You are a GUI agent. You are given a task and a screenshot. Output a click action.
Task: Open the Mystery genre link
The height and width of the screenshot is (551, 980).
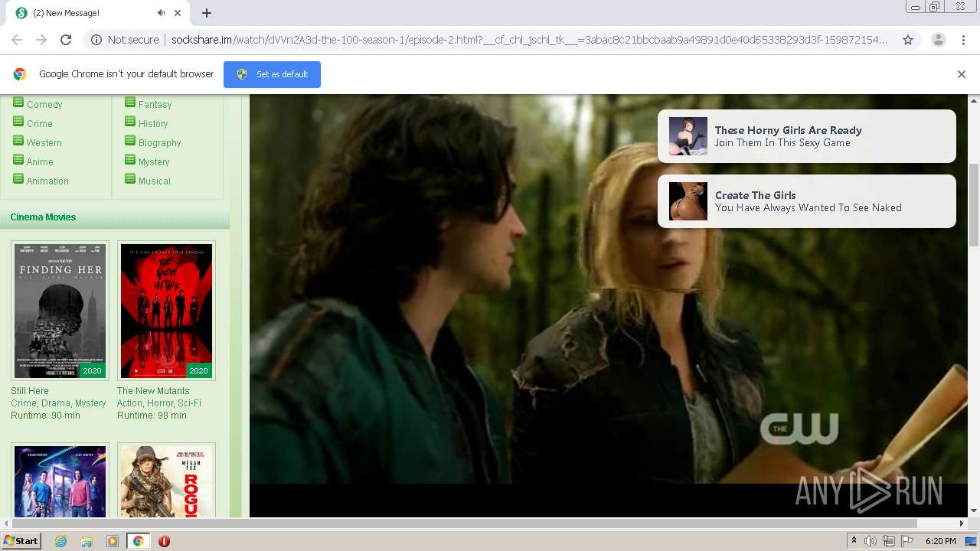click(x=154, y=162)
